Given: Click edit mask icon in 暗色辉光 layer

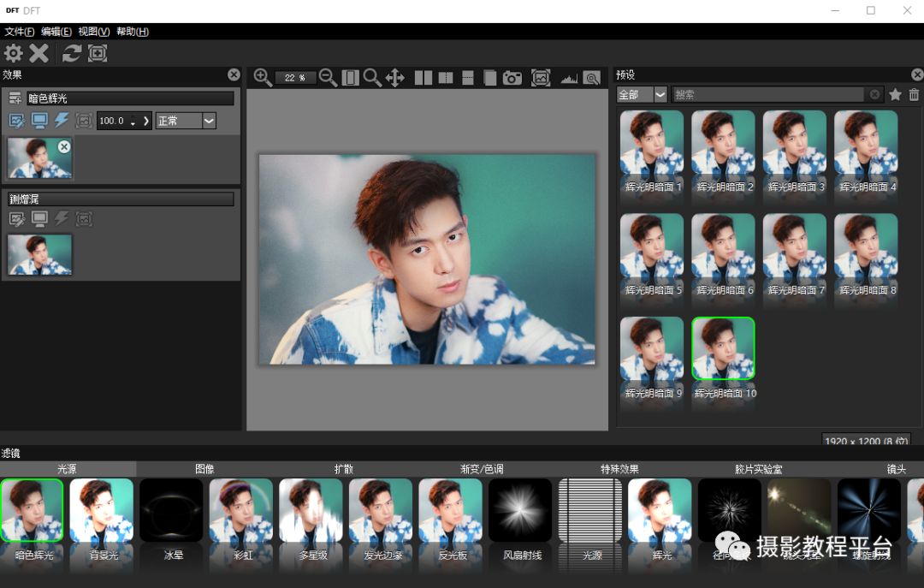Looking at the screenshot, I should [16, 121].
